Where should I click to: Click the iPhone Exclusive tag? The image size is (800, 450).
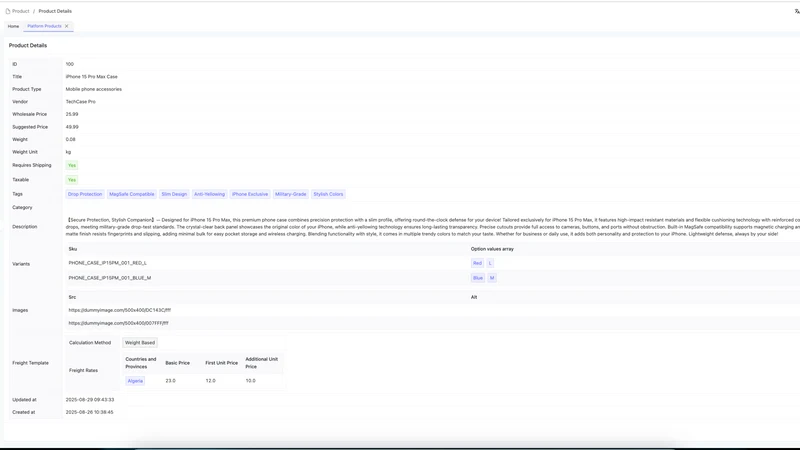[250, 194]
